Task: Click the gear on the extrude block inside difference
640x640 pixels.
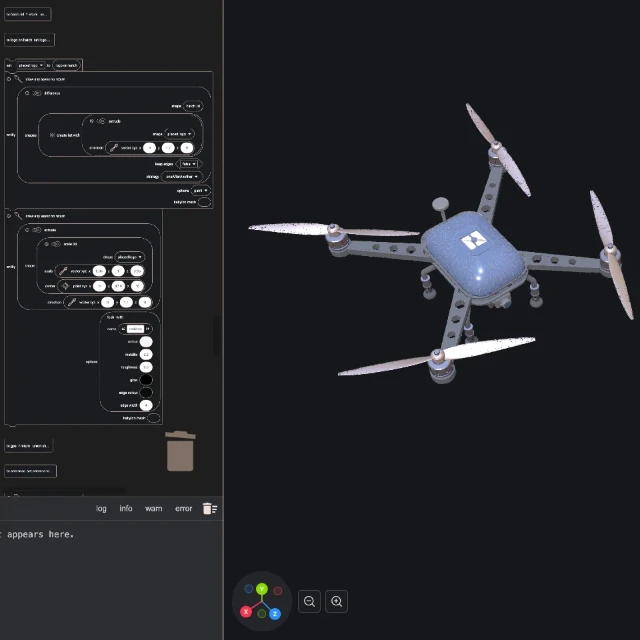Action: point(92,121)
